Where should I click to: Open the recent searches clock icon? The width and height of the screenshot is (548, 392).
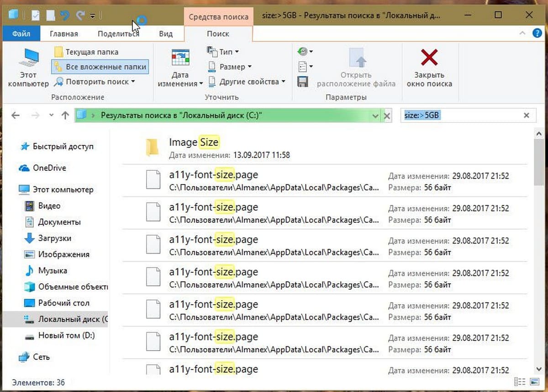pos(305,52)
